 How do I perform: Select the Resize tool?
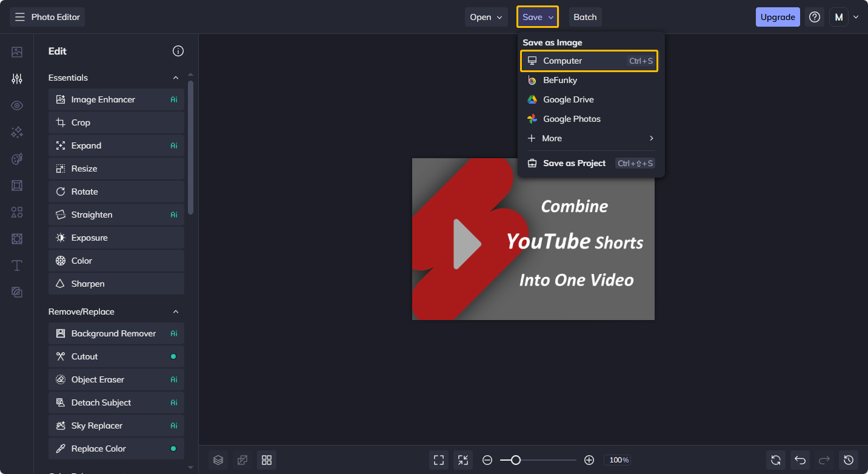[x=116, y=169]
